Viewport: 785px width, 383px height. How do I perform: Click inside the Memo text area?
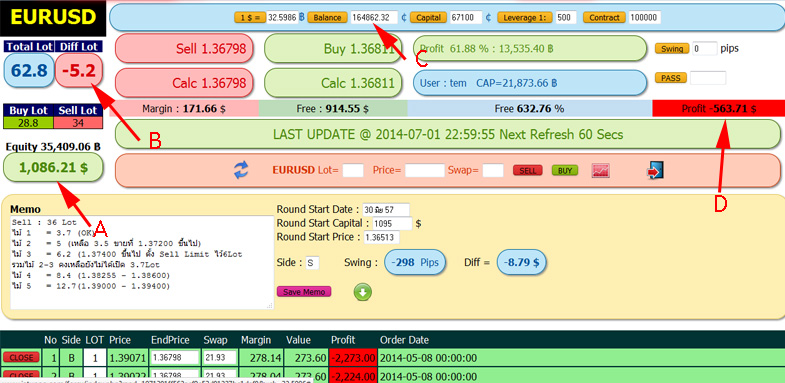(x=142, y=262)
